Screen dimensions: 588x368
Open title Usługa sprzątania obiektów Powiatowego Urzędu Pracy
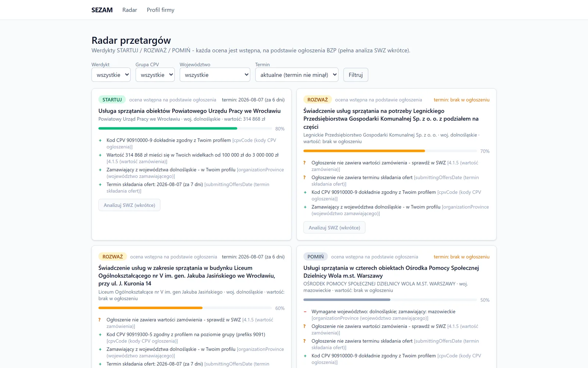189,111
